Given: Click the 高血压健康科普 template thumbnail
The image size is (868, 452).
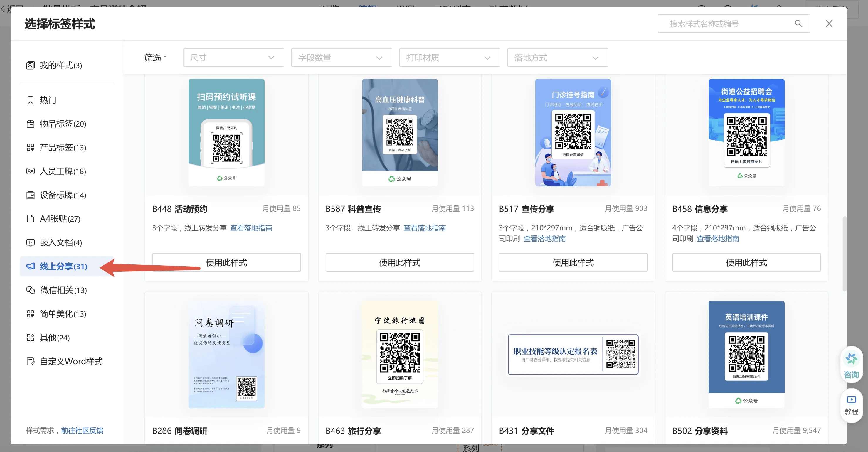Looking at the screenshot, I should point(400,132).
